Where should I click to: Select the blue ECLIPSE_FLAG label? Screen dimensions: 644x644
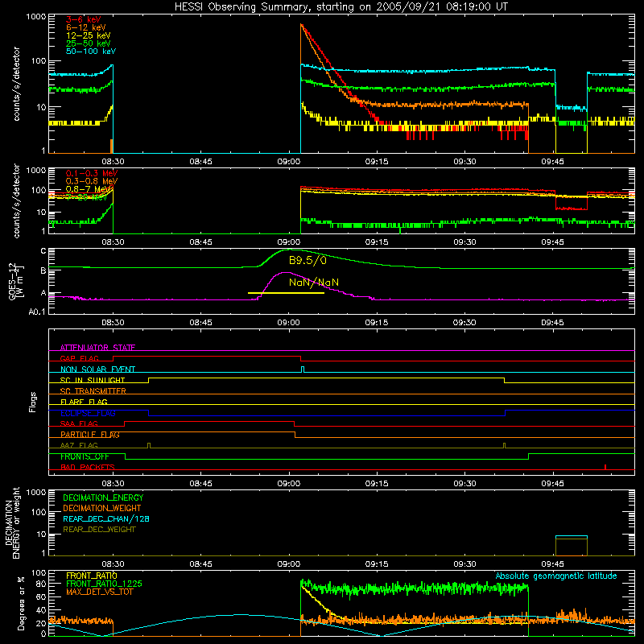(x=88, y=413)
